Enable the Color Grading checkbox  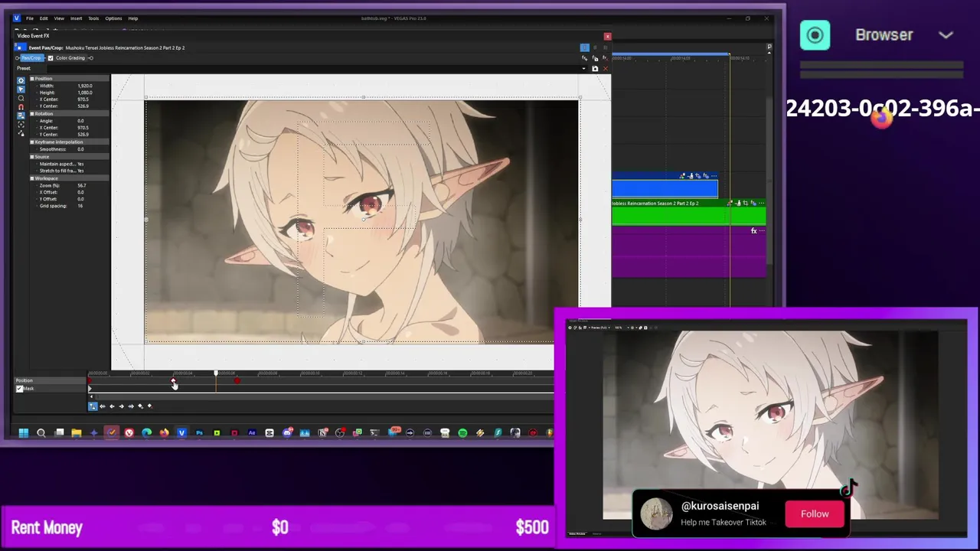[51, 58]
